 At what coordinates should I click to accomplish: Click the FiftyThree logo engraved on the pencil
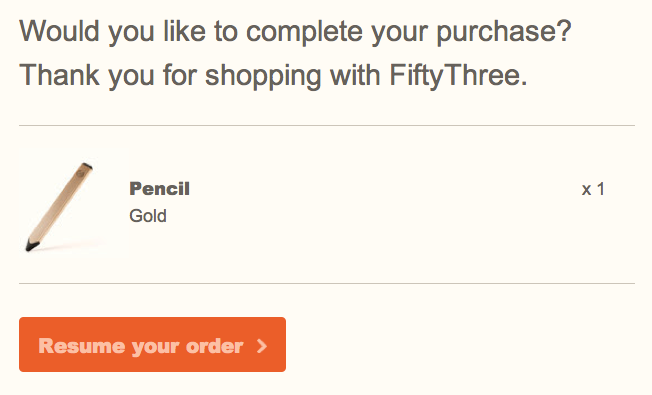pyautogui.click(x=80, y=174)
